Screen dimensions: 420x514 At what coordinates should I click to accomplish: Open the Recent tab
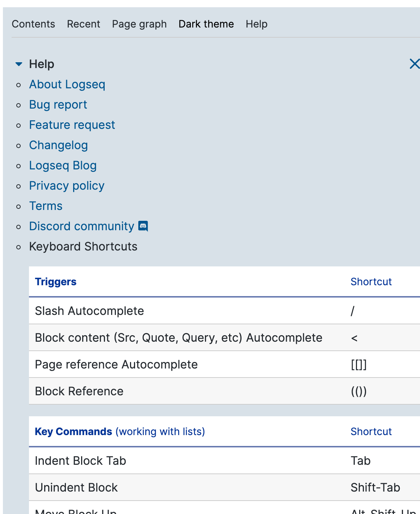pos(83,24)
